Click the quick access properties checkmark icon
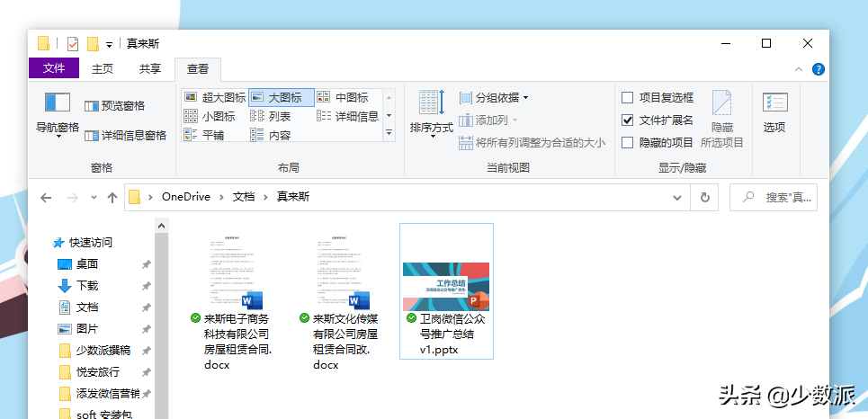 [x=73, y=44]
